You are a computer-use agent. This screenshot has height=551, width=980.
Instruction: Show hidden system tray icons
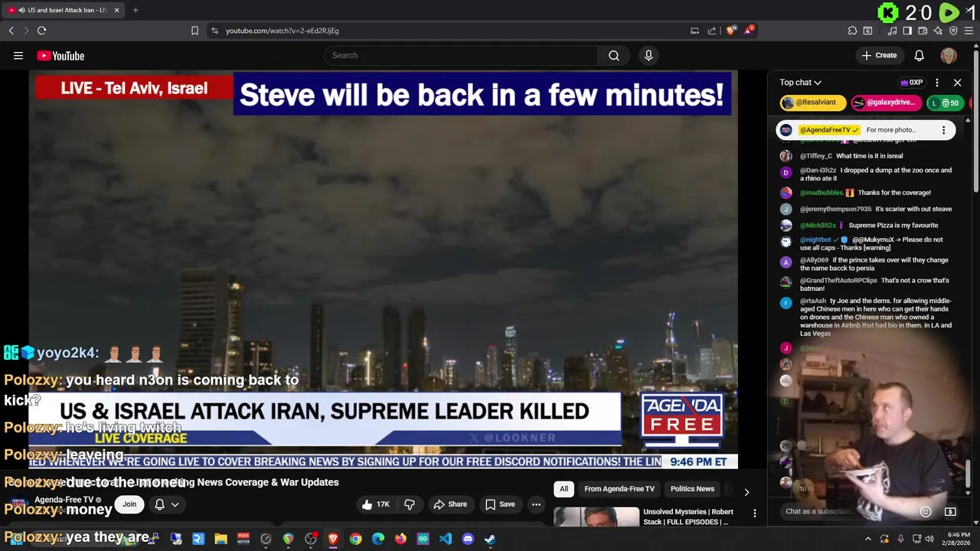(867, 539)
